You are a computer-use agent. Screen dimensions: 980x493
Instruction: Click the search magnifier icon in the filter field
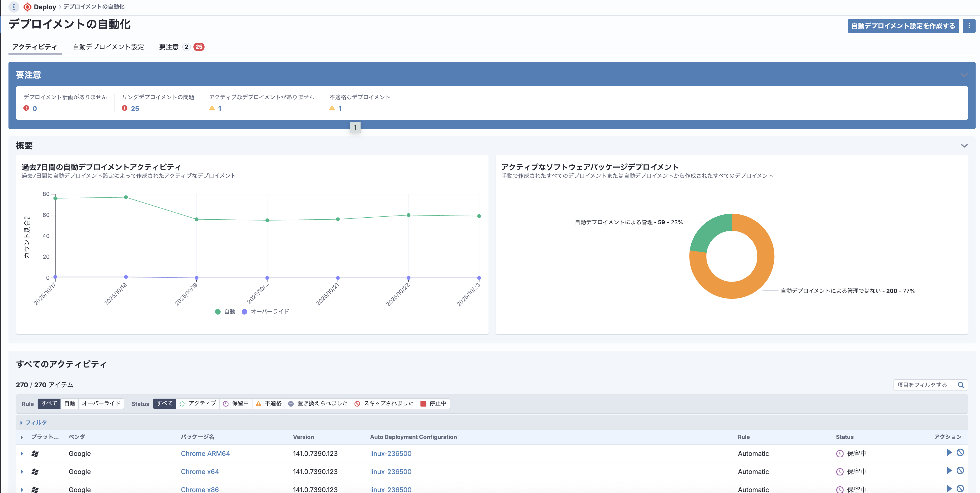coord(961,385)
